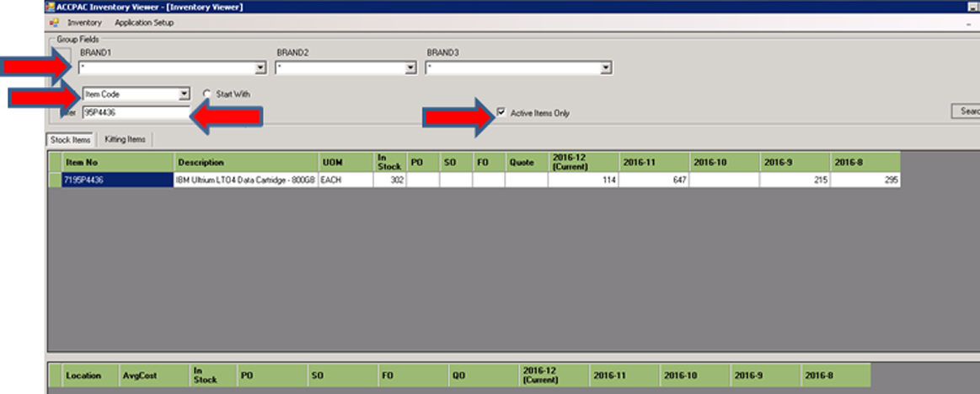Switch to the Kitting Items tab
Image resolution: width=980 pixels, height=394 pixels.
[125, 139]
